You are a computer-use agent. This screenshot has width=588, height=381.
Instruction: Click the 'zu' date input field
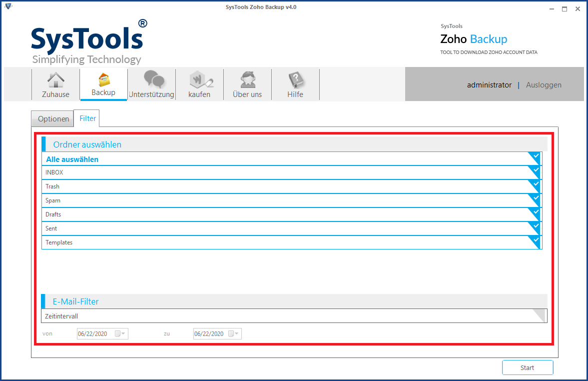tap(217, 333)
